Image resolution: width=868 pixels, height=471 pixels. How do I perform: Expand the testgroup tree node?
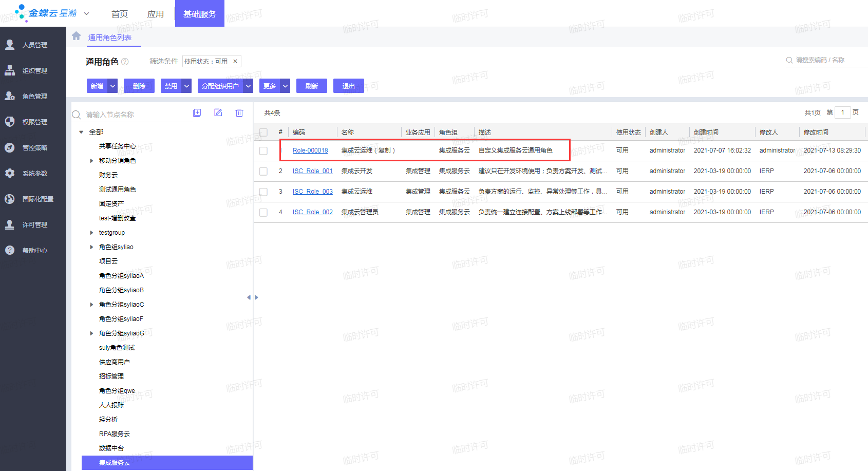(91, 233)
